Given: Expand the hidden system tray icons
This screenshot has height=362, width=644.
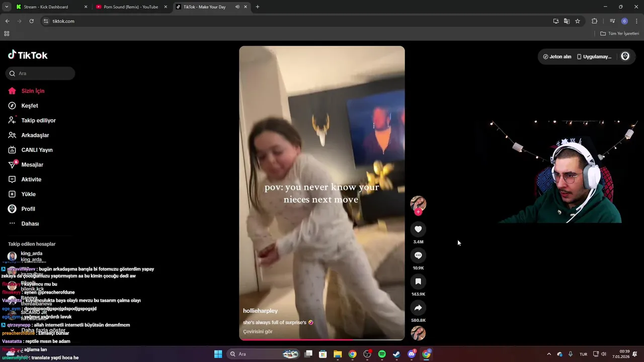Looking at the screenshot, I should (549, 354).
